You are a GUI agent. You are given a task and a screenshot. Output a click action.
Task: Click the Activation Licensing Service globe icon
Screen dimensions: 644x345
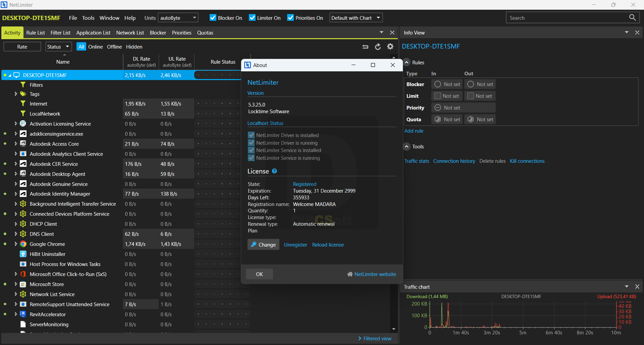pos(23,124)
